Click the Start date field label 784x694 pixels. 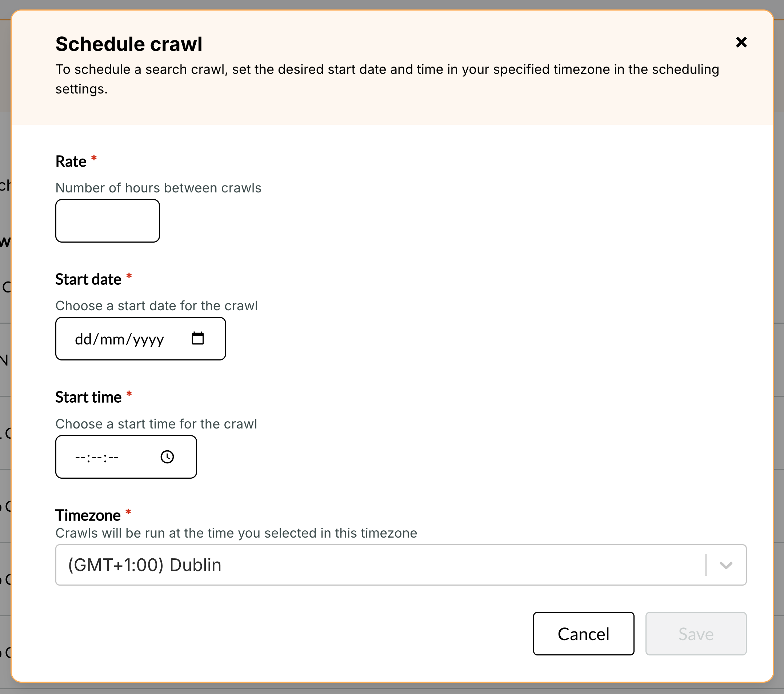point(88,279)
